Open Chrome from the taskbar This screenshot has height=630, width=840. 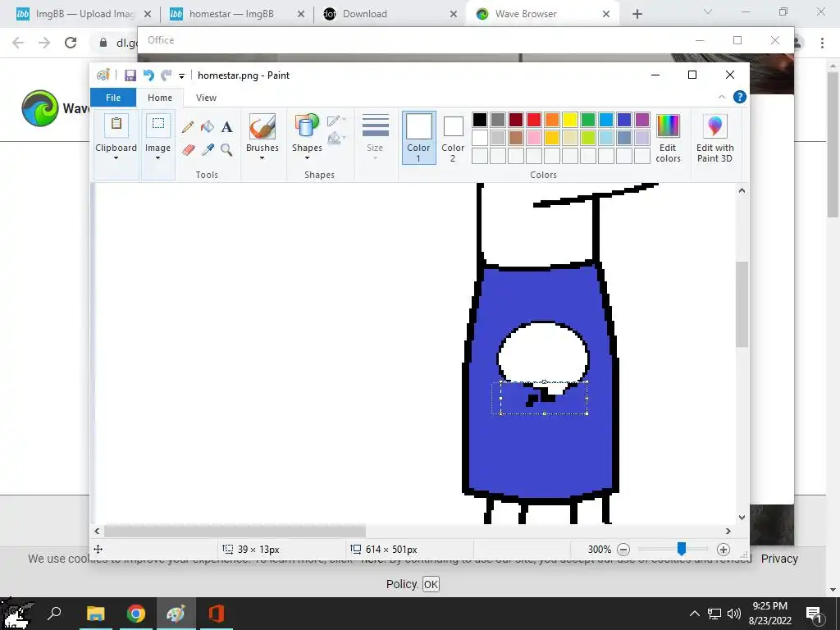[x=136, y=614]
